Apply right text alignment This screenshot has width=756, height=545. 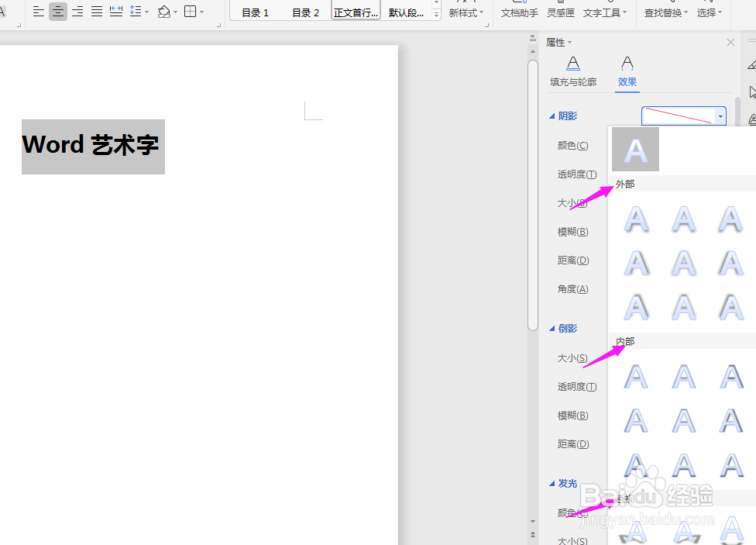click(77, 11)
